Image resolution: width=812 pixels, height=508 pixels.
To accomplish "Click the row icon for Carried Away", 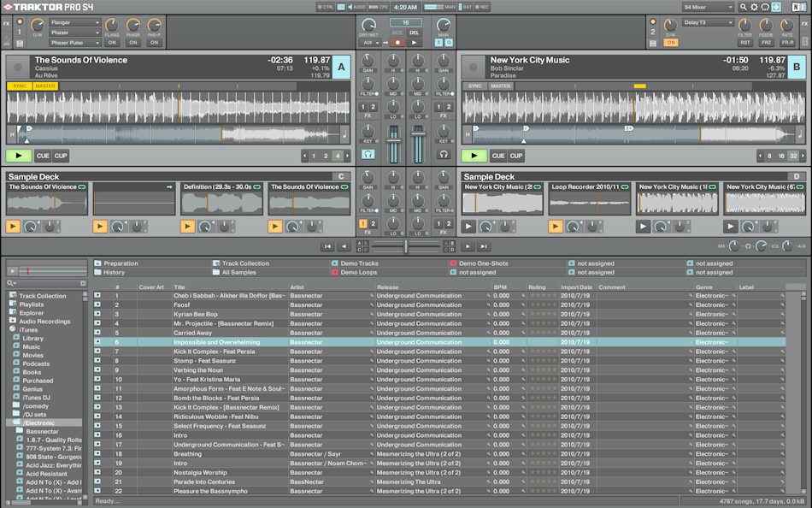I will point(97,333).
